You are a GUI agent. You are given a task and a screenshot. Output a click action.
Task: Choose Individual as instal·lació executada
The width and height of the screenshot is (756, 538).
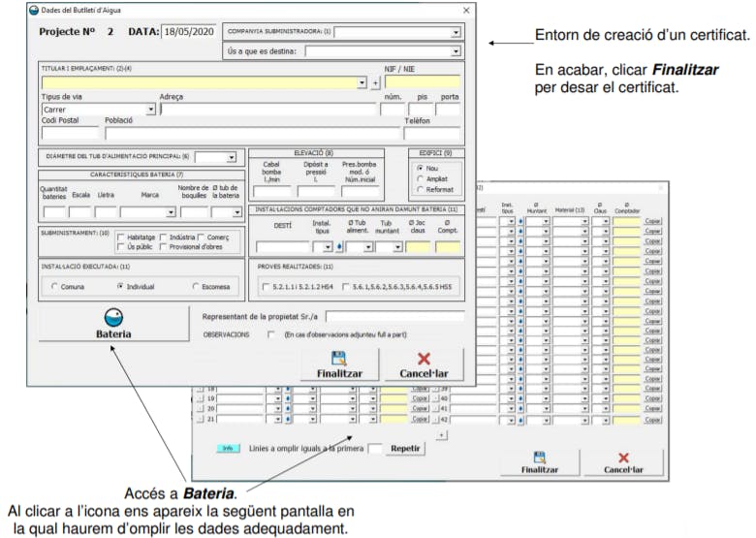tap(120, 286)
